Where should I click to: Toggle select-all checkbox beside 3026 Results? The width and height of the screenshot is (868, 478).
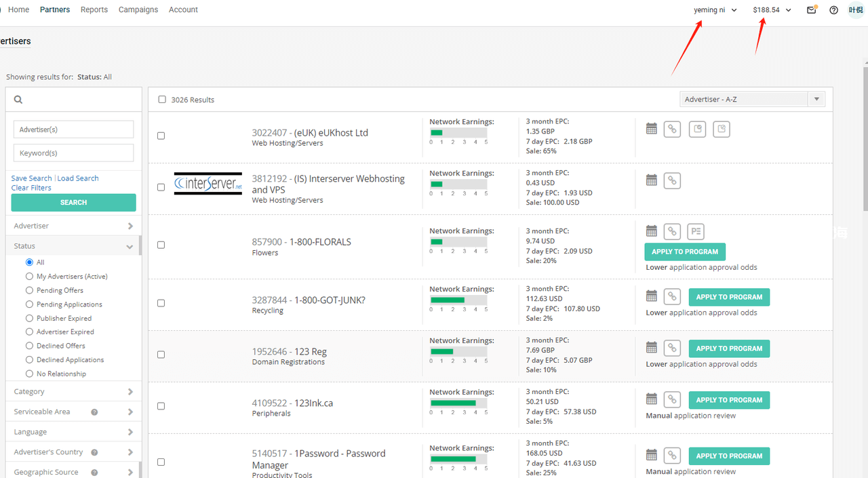(162, 100)
